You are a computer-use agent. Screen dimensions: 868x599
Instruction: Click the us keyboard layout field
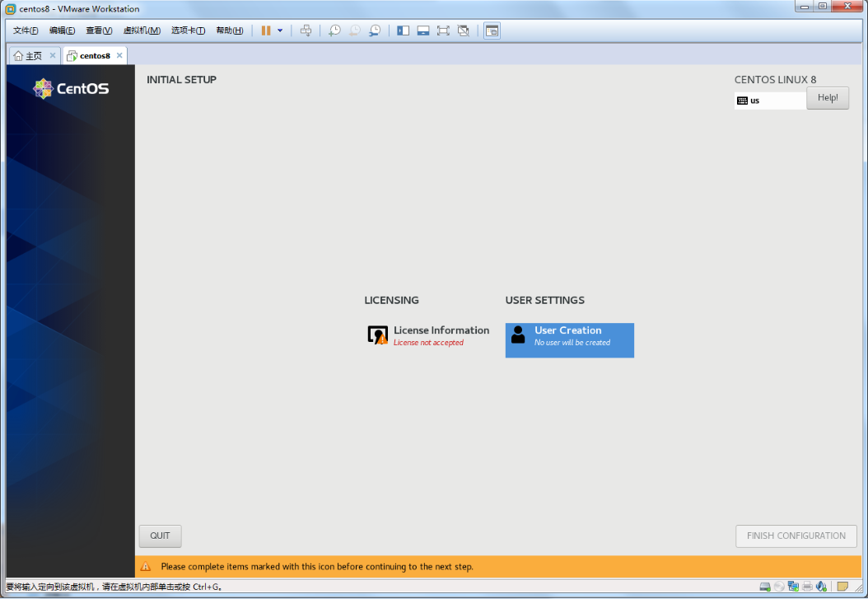click(x=769, y=101)
